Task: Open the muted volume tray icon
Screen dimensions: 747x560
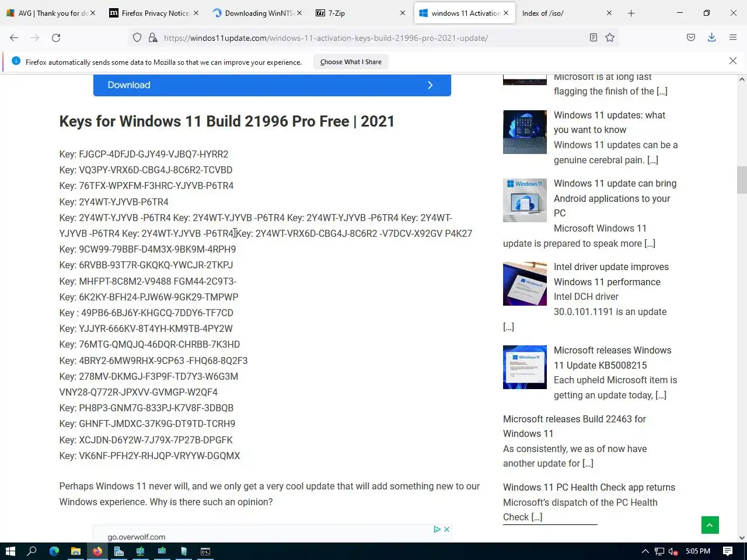Action: tap(673, 551)
